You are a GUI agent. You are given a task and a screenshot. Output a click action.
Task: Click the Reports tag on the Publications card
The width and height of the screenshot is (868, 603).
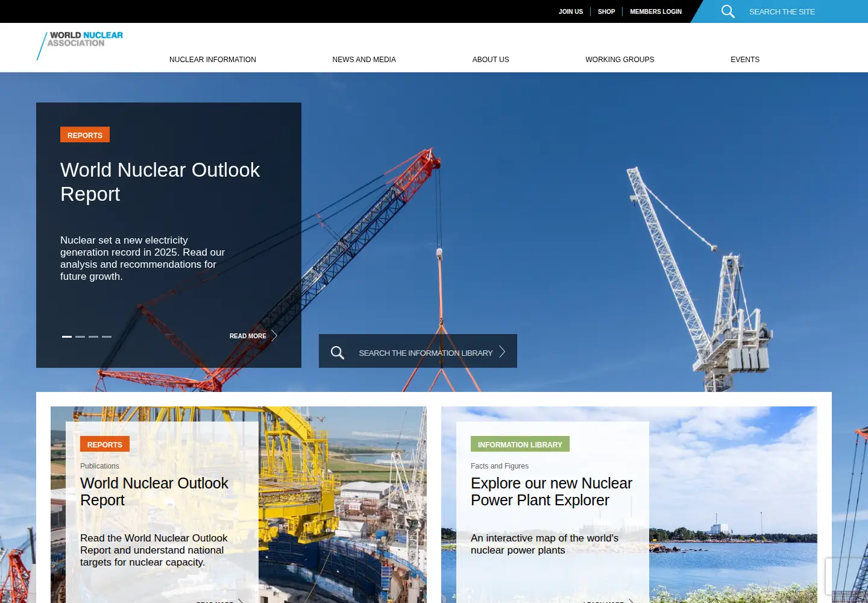(105, 444)
